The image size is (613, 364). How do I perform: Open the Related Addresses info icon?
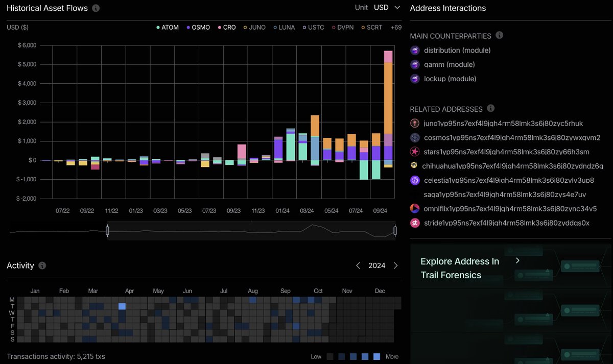[491, 108]
